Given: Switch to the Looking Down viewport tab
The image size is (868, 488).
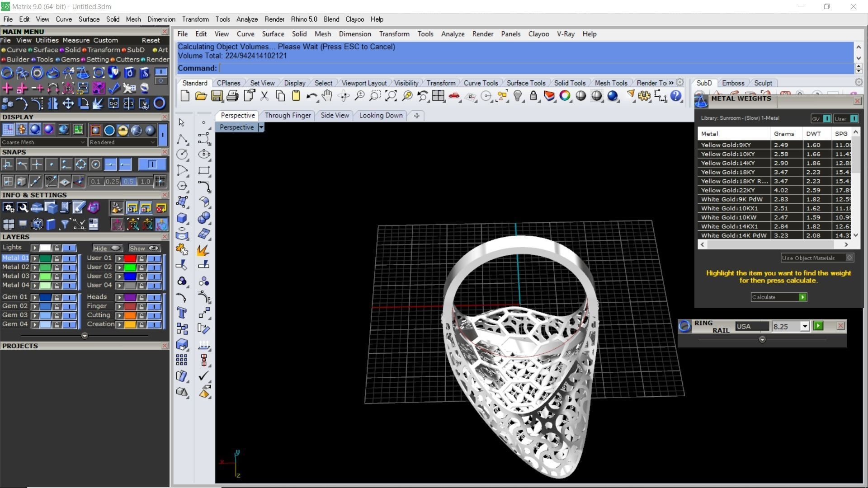Looking at the screenshot, I should click(x=381, y=115).
